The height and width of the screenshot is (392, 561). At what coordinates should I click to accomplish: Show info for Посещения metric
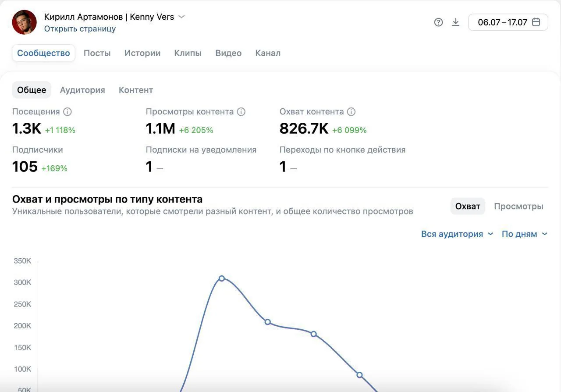[67, 112]
